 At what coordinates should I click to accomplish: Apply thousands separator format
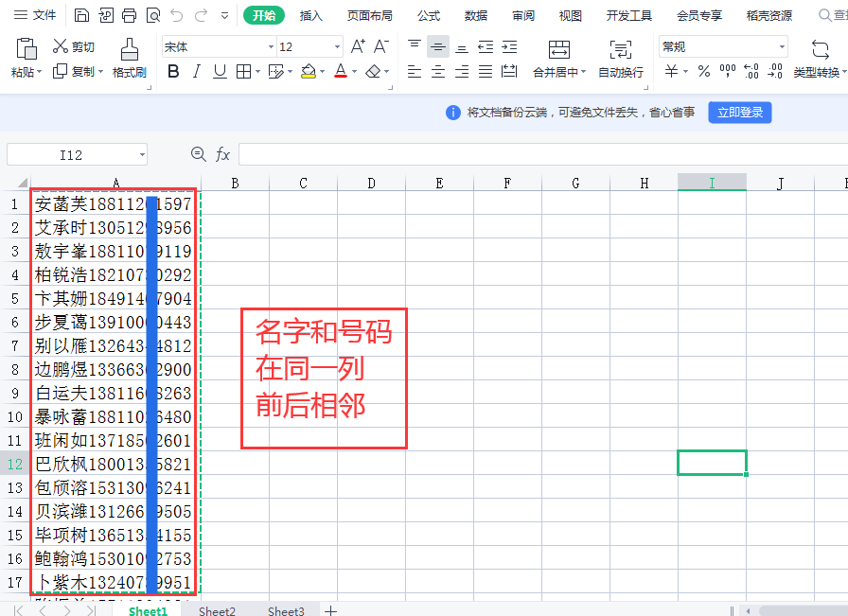click(728, 71)
